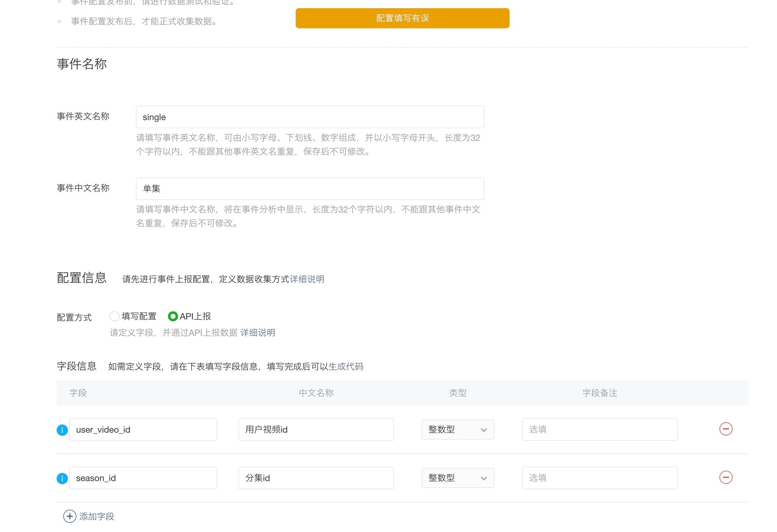777x532 pixels.
Task: Open 详细说明 link next to 配置信息 heading
Action: click(307, 279)
